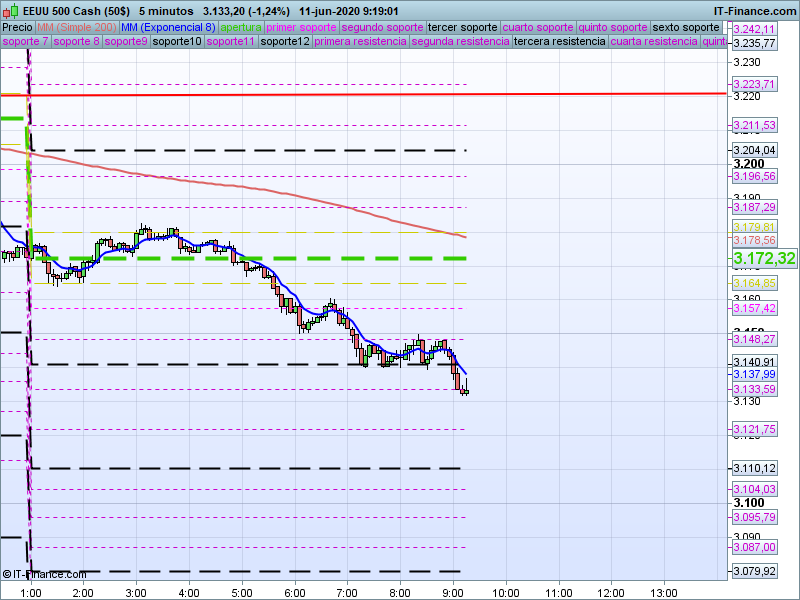Image resolution: width=800 pixels, height=600 pixels.
Task: Select the soporte 7 legend label
Action: point(25,42)
